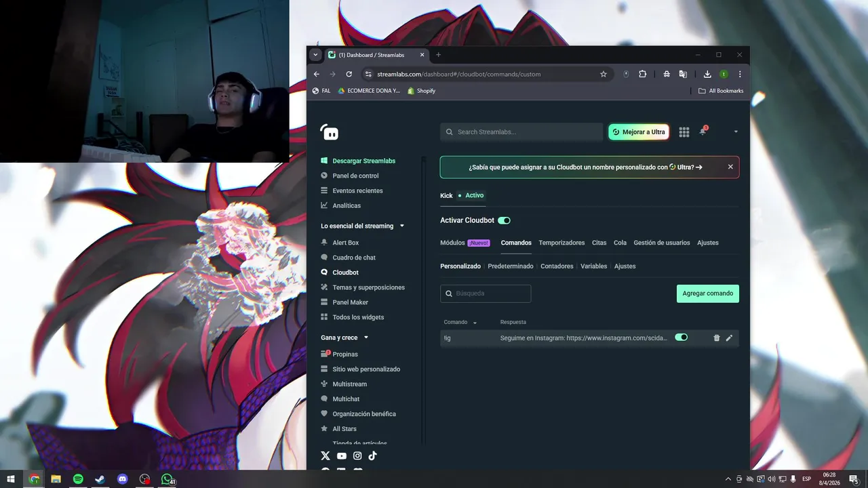868x488 pixels.
Task: Toggle Activar Cloudbot switch
Action: (504, 220)
